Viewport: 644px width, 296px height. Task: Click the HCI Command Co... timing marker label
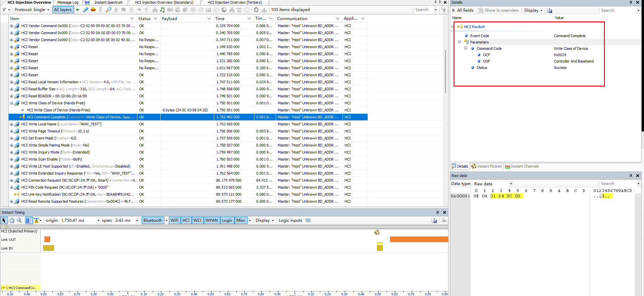tap(20, 288)
